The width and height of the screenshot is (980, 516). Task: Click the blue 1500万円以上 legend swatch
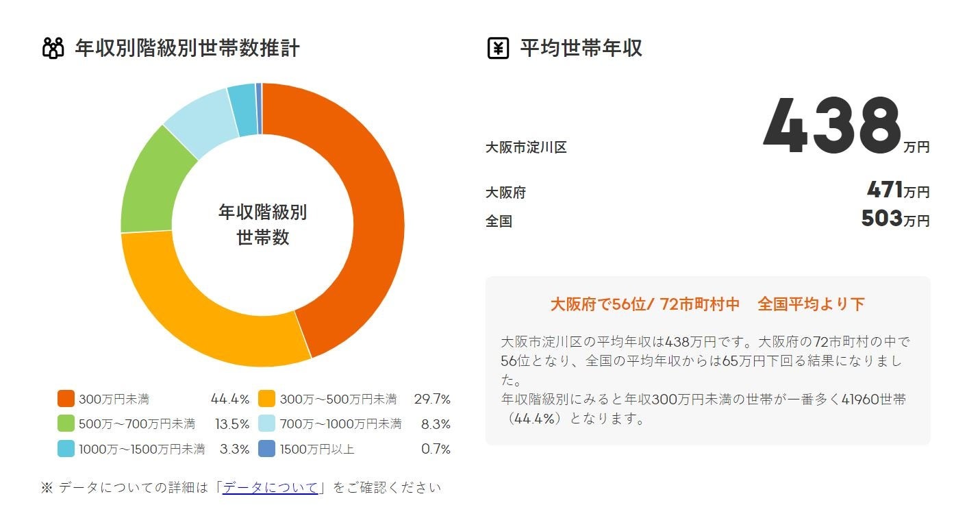click(x=267, y=450)
